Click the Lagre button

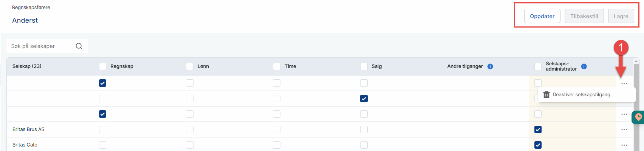(x=621, y=16)
